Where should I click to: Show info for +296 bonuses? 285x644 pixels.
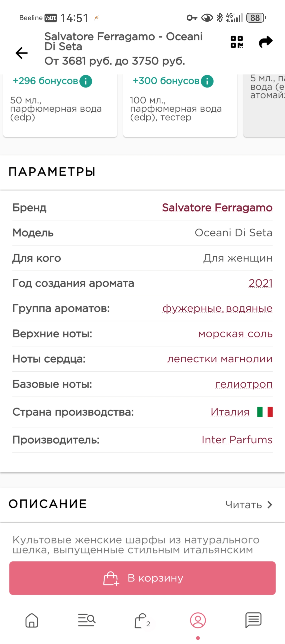click(x=86, y=81)
